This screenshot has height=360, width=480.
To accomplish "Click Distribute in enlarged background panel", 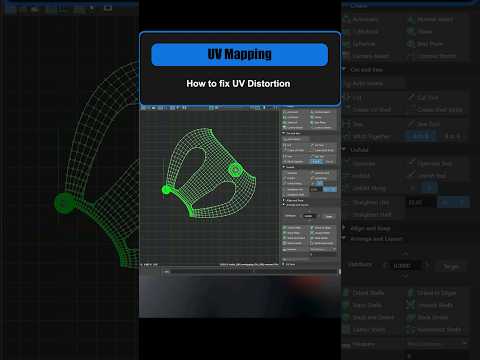I will [360, 265].
